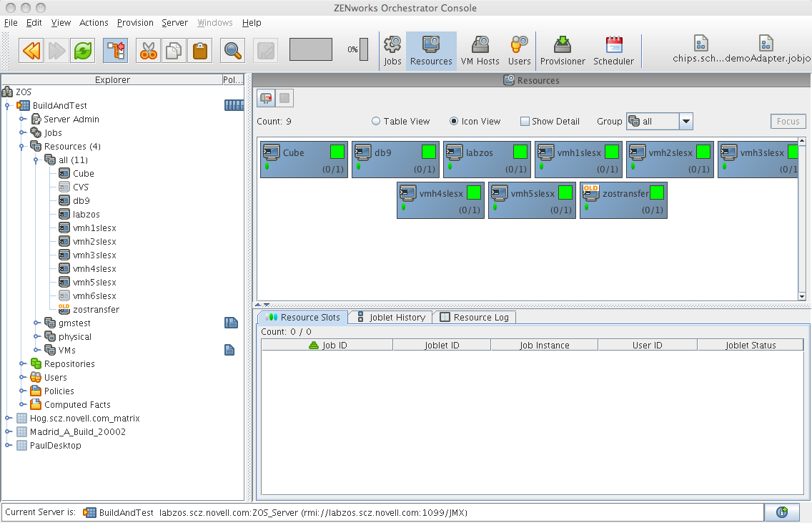Click the labzos resource icon tile
812x523 pixels.
[487, 160]
